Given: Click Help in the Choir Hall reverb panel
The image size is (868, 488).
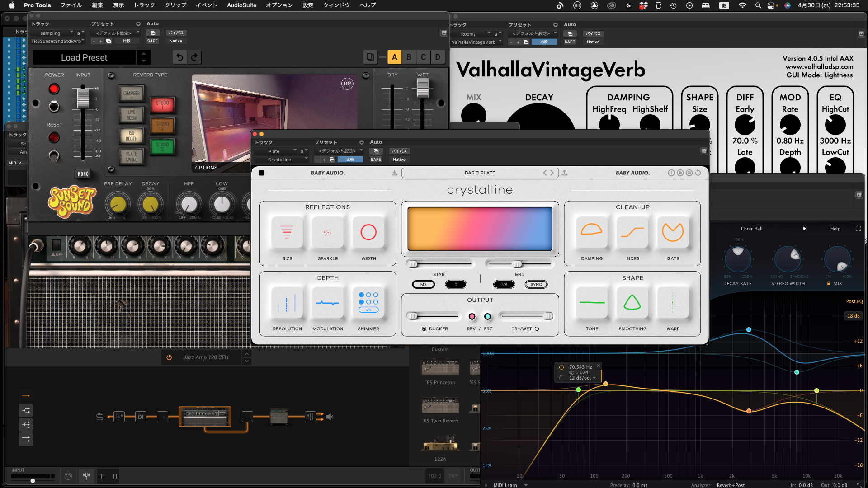Looking at the screenshot, I should click(x=835, y=229).
